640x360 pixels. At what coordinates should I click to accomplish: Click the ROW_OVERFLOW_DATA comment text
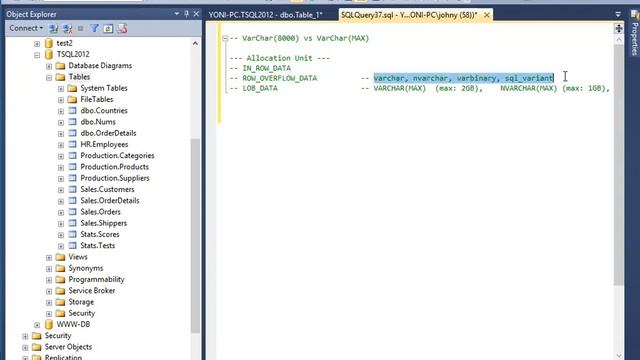pos(280,78)
